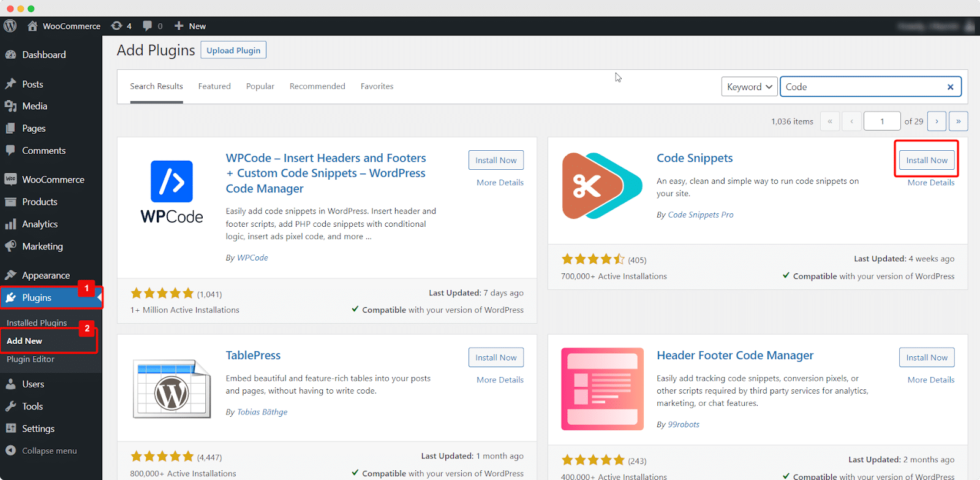Image resolution: width=980 pixels, height=480 pixels.
Task: Install the TablePress plugin
Action: coord(496,357)
